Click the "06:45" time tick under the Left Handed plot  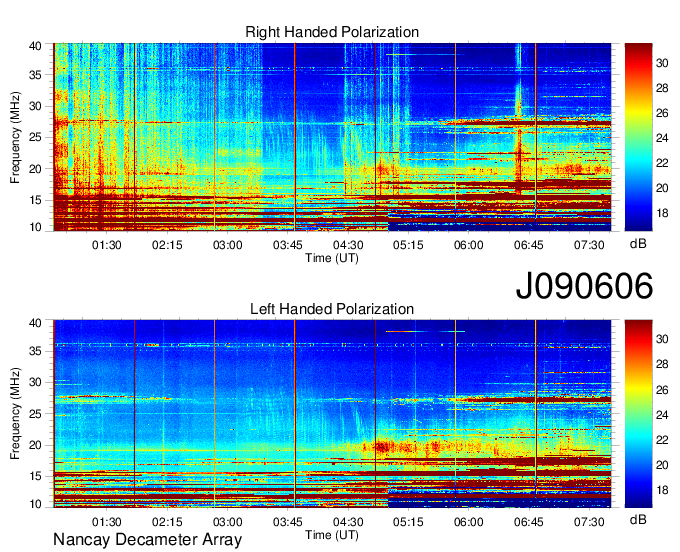(x=529, y=522)
